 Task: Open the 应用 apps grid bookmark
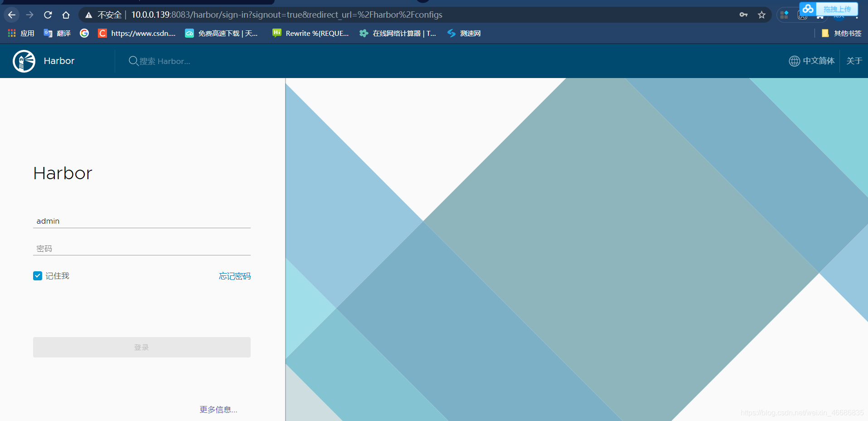point(21,33)
